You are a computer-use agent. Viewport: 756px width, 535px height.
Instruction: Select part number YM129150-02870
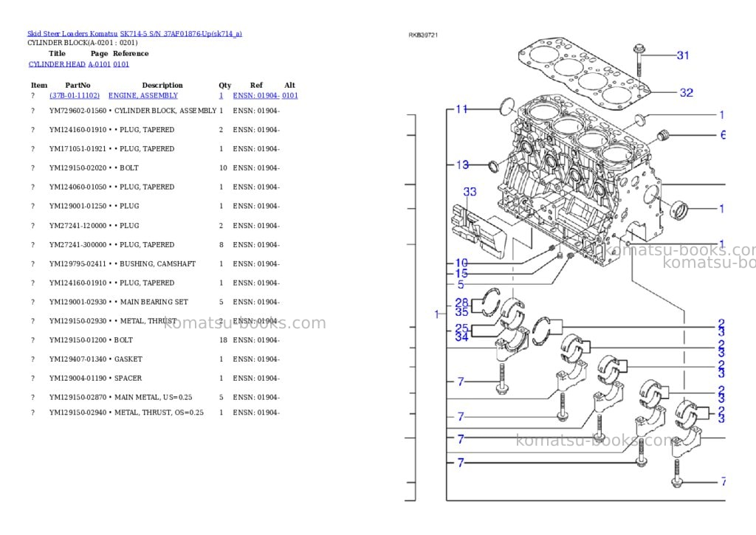coord(78,398)
